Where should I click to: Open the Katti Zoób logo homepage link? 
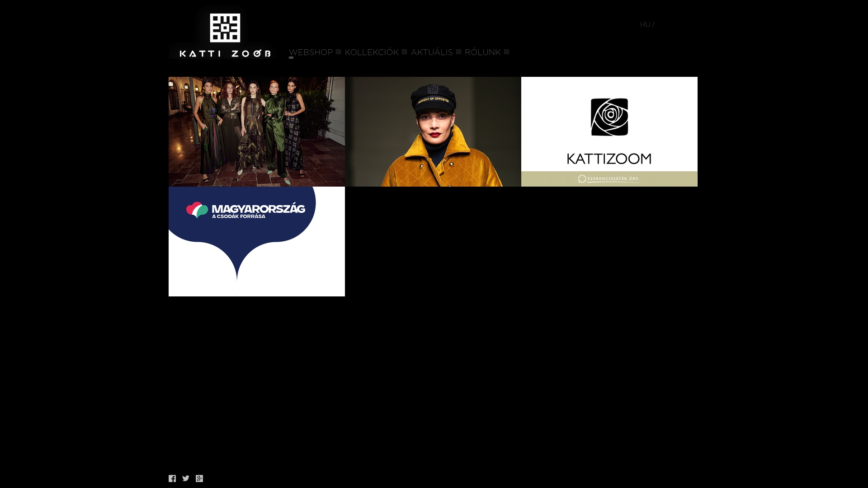pos(223,33)
